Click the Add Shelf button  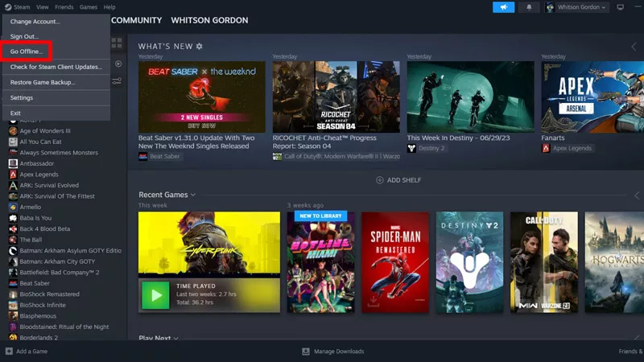pyautogui.click(x=398, y=180)
